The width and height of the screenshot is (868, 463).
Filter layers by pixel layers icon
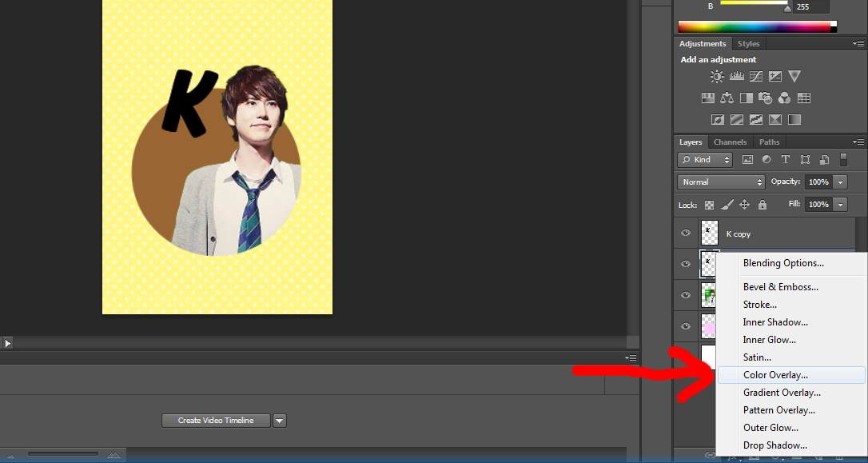point(747,159)
